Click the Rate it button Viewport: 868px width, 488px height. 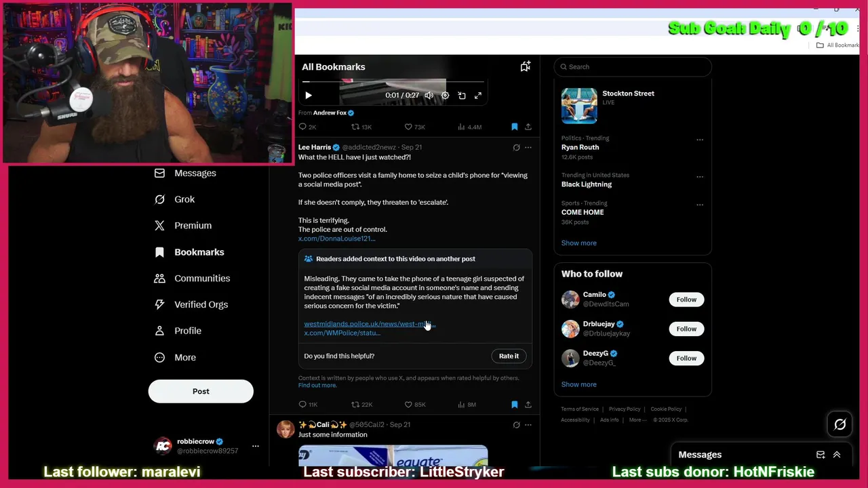point(509,356)
